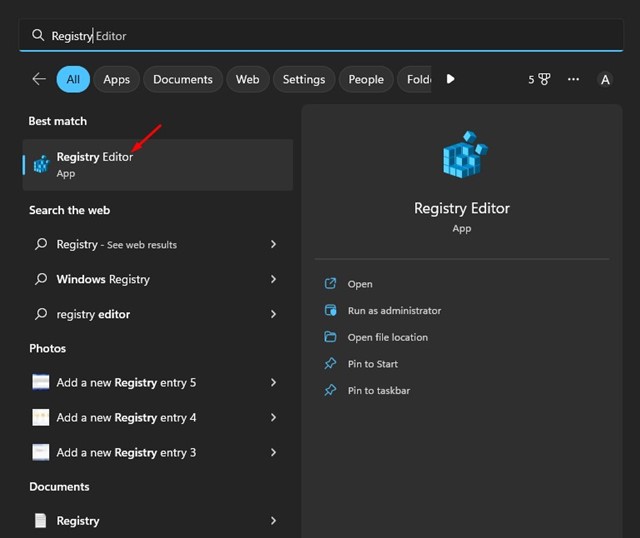Click the account avatar labeled A

pos(605,79)
